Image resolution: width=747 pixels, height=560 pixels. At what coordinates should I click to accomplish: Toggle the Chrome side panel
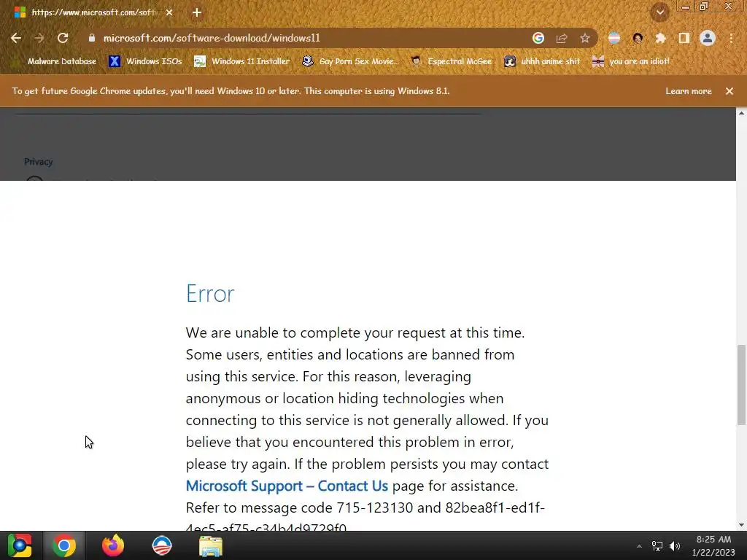pyautogui.click(x=684, y=38)
